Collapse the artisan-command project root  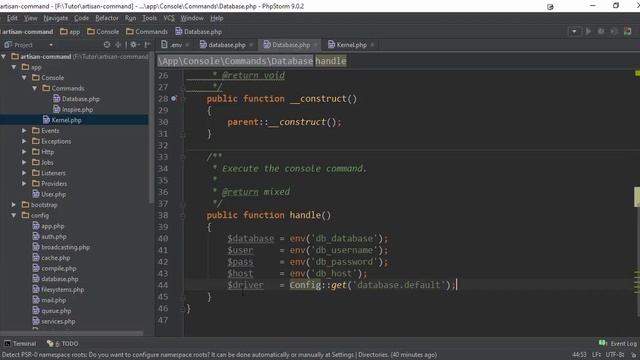[x=4, y=56]
